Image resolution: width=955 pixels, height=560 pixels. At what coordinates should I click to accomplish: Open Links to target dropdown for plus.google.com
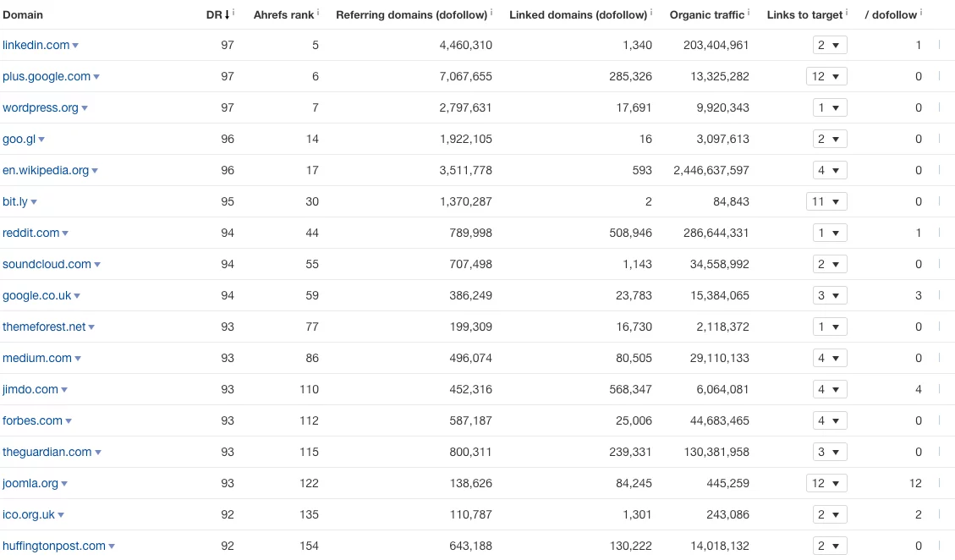click(x=826, y=77)
